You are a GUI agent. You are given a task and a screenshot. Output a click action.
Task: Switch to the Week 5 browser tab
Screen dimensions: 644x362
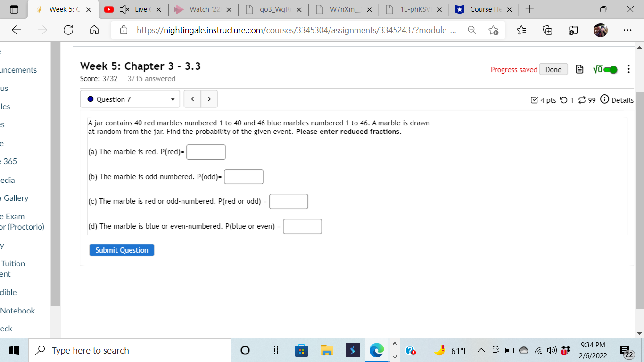(63, 9)
